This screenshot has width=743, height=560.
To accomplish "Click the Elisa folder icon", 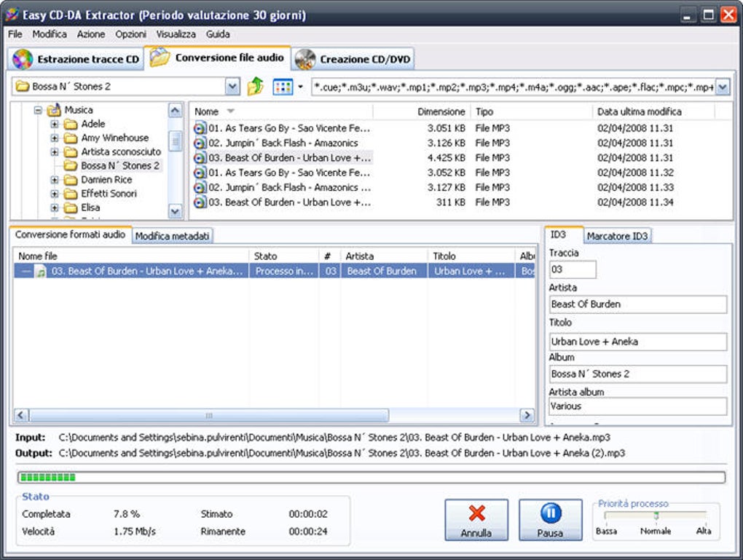I will coord(71,208).
